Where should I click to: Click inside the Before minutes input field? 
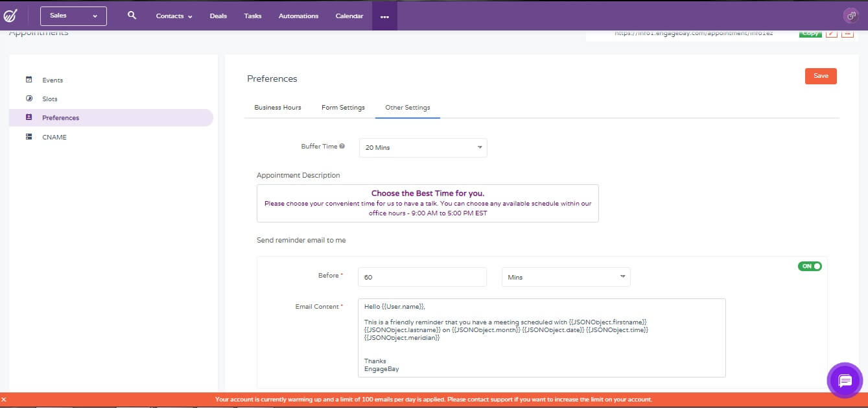point(421,277)
